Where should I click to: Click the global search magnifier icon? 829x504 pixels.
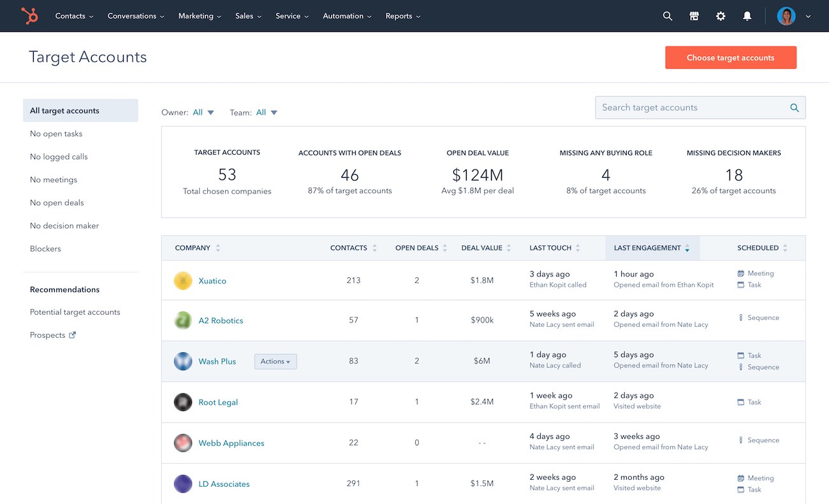pos(667,16)
